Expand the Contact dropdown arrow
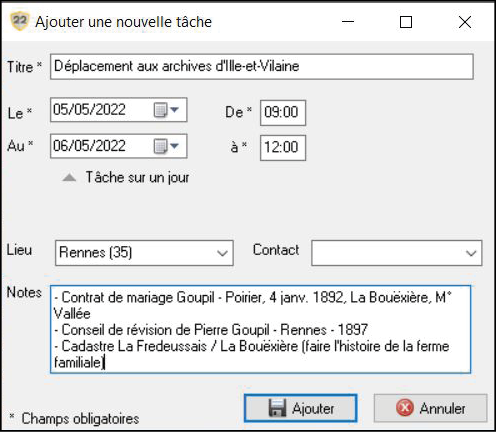The image size is (496, 432). click(471, 253)
